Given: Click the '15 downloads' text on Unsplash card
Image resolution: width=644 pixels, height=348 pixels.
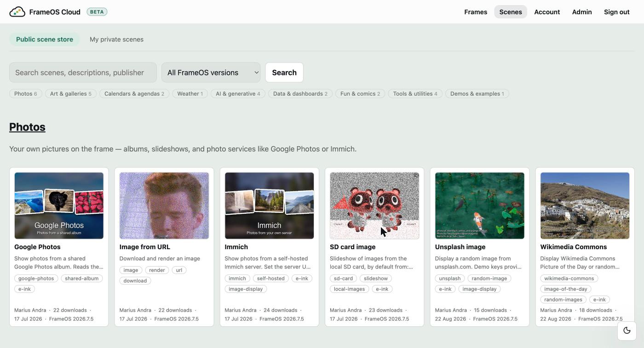Looking at the screenshot, I should pyautogui.click(x=490, y=310).
